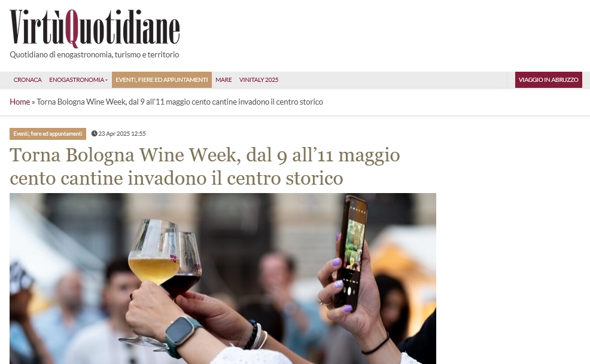
Task: Click the breadcrumb separator arrow
Action: coord(33,102)
